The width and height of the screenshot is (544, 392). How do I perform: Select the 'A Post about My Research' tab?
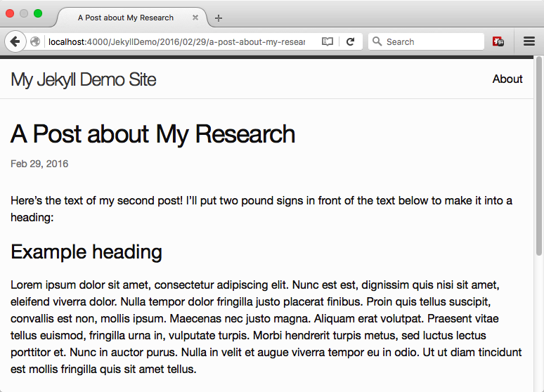click(125, 18)
